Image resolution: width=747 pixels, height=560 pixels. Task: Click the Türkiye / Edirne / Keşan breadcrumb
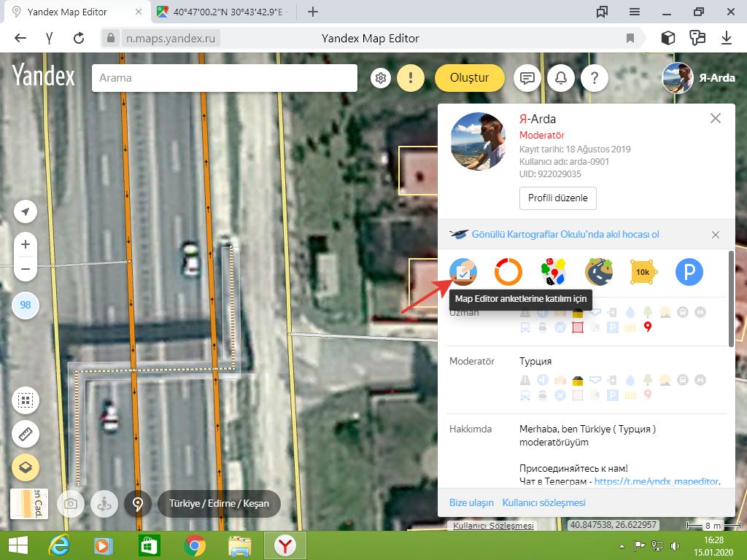pyautogui.click(x=219, y=504)
